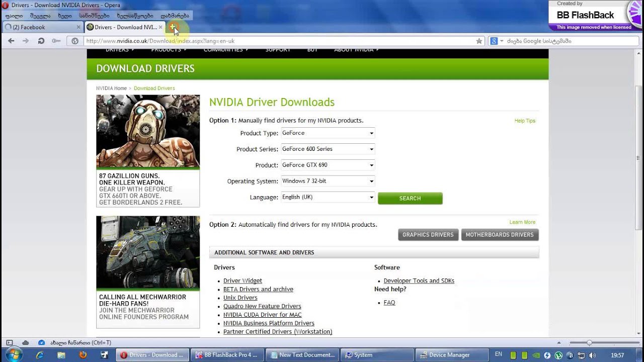Switch to Device Manager taskbar window

click(453, 355)
